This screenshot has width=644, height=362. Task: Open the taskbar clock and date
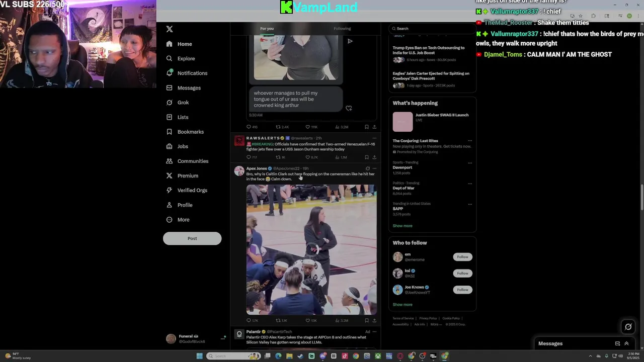633,356
